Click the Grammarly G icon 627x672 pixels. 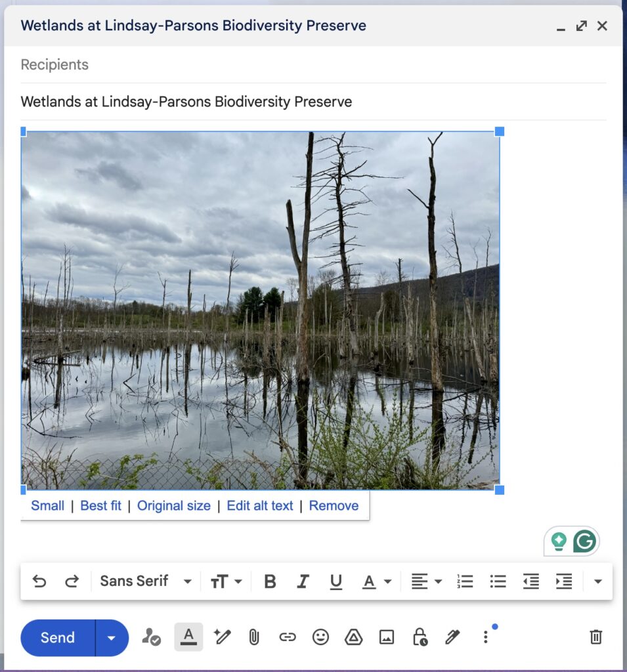(x=584, y=541)
